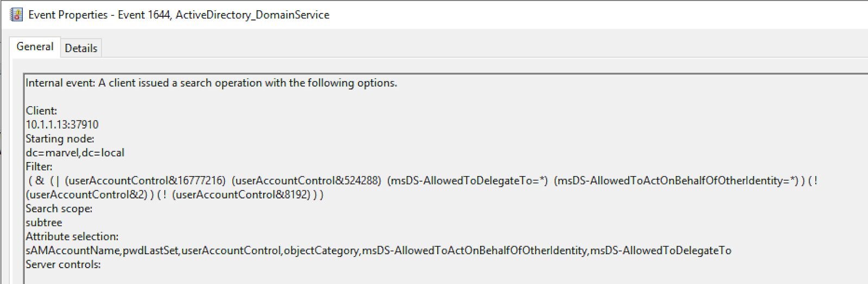Click the client address 10.1.1.13:37910
This screenshot has height=284, width=868.
(x=62, y=125)
